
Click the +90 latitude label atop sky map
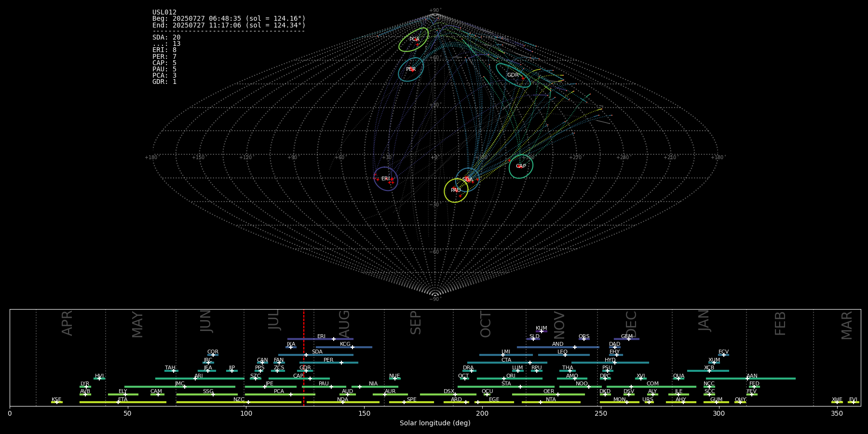(x=435, y=11)
